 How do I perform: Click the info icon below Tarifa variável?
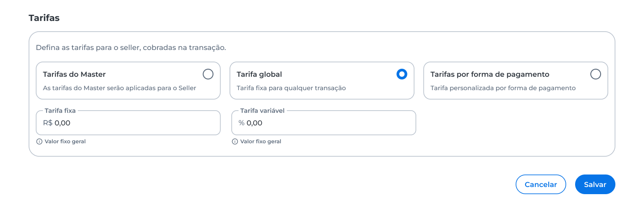235,141
